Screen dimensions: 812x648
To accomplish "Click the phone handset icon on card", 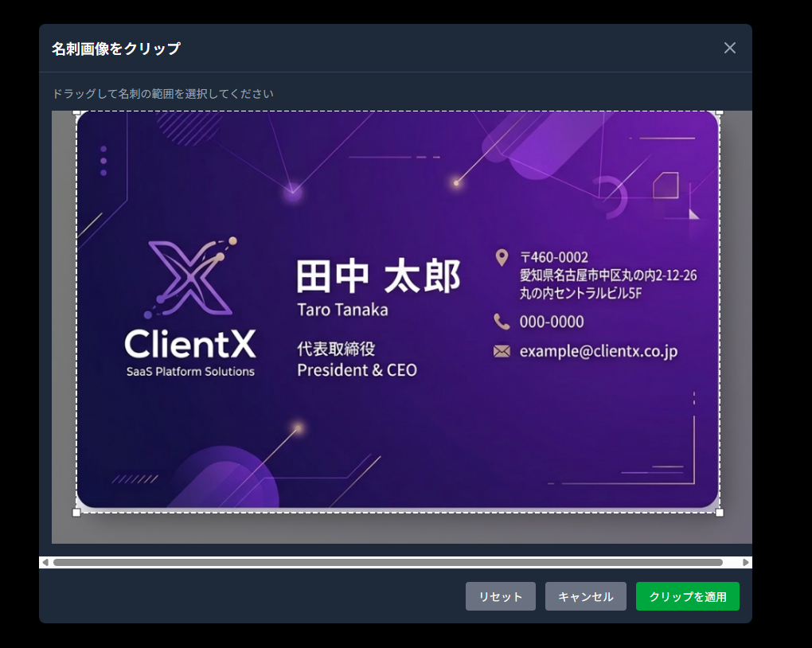I will click(x=502, y=322).
